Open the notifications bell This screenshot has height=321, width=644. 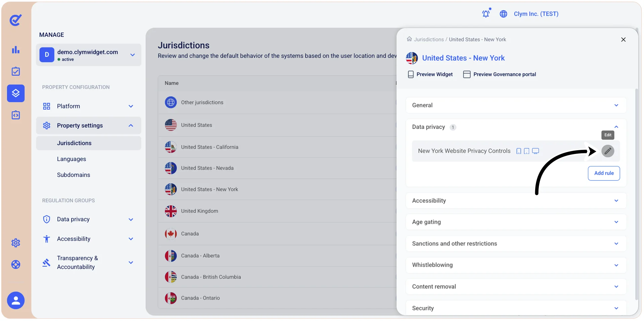tap(486, 13)
